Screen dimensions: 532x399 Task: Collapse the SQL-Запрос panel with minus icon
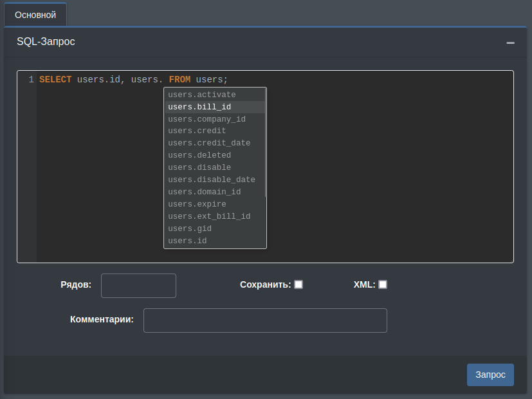click(510, 42)
